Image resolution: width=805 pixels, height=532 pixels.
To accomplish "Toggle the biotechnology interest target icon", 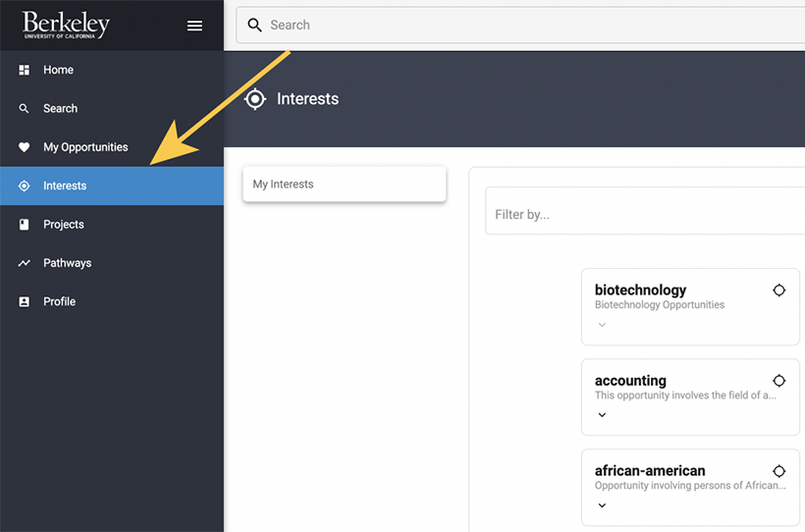I will coord(778,291).
